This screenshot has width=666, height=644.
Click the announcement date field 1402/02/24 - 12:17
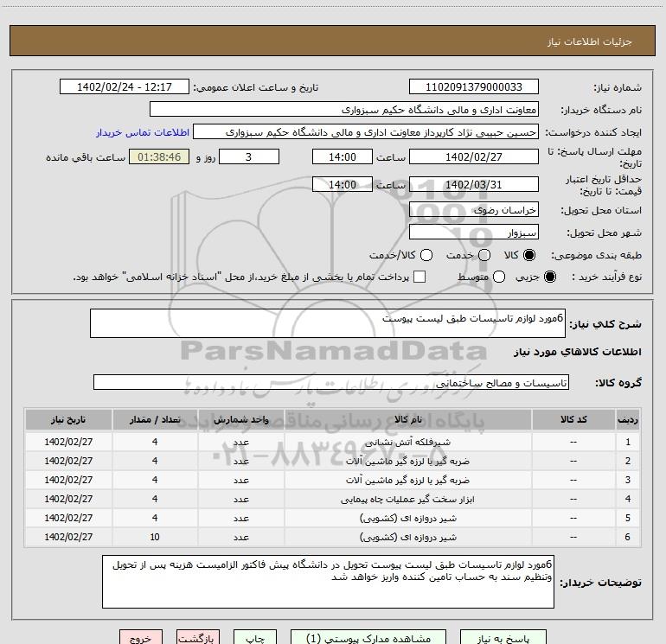click(x=125, y=87)
